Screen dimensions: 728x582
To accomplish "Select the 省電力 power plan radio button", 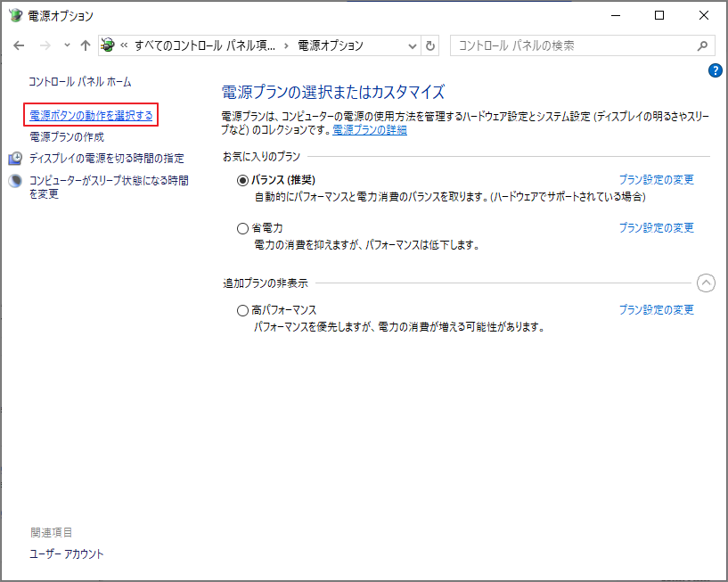I will click(241, 227).
